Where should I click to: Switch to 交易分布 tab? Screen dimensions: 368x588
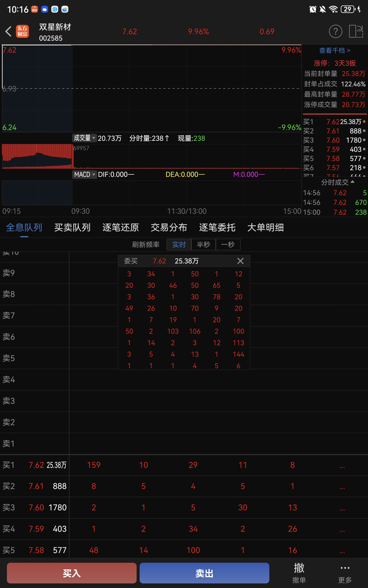(x=169, y=227)
